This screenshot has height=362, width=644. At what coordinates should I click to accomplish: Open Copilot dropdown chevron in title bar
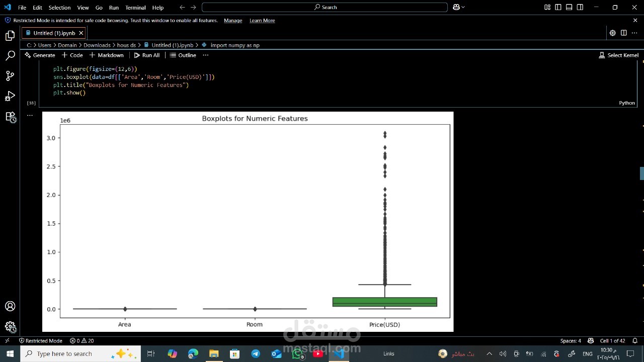pyautogui.click(x=463, y=7)
